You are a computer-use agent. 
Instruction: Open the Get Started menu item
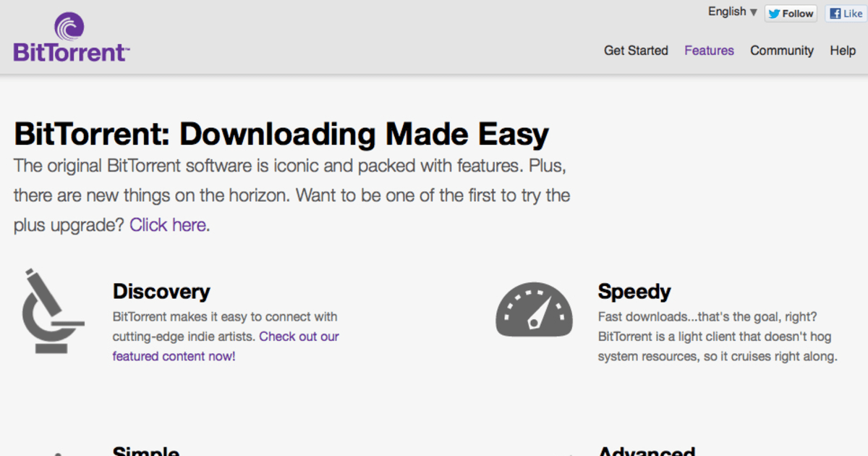click(636, 51)
